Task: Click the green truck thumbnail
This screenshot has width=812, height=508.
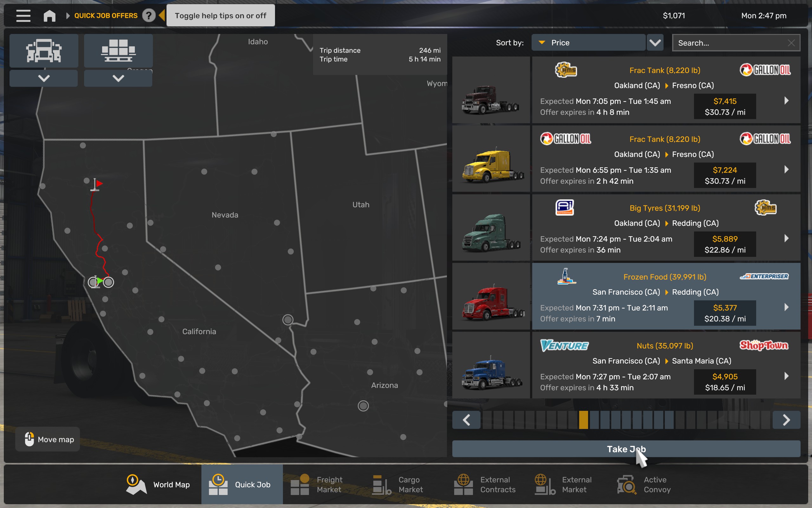Action: [x=491, y=227]
